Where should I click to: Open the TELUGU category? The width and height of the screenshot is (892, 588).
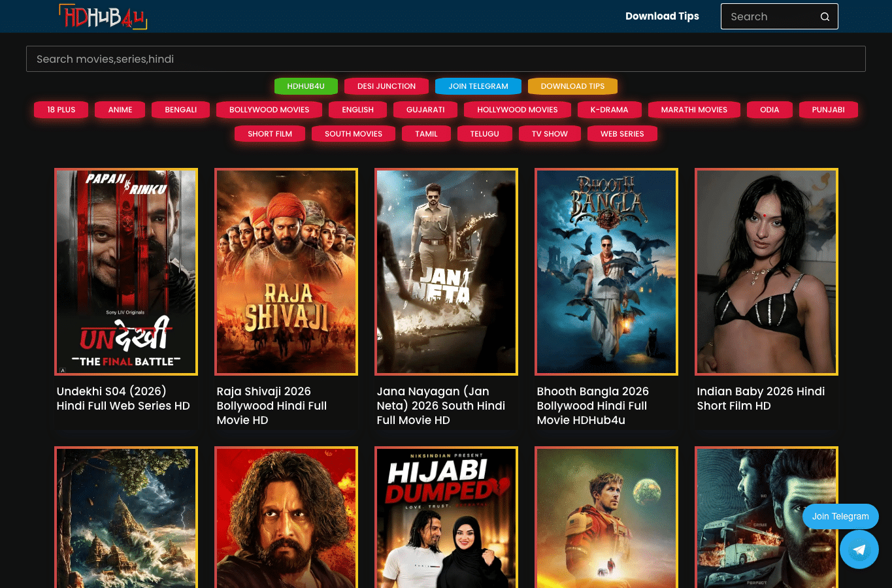click(x=485, y=134)
